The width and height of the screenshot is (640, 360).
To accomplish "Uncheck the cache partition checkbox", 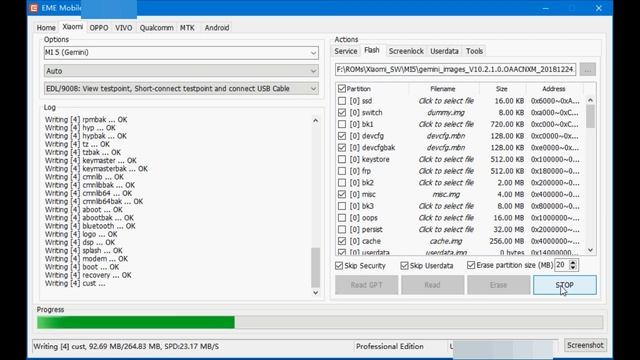I will (342, 241).
